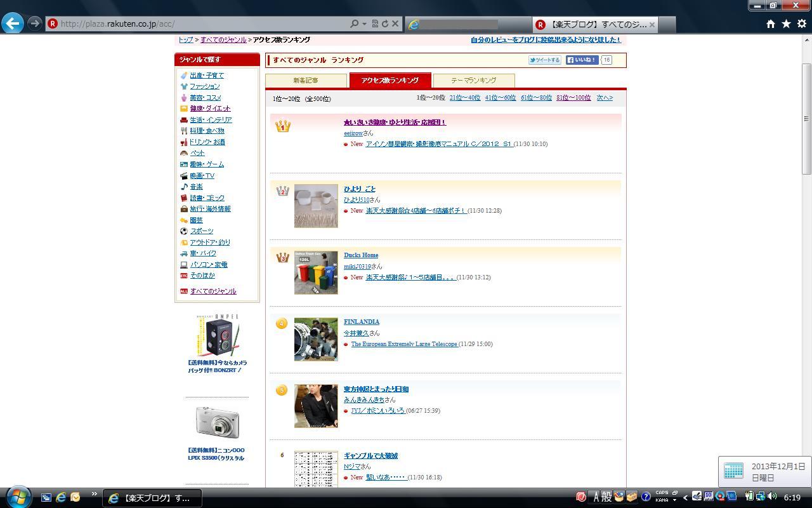The width and height of the screenshot is (812, 508).
Task: Open the browser Home icon
Action: (770, 23)
